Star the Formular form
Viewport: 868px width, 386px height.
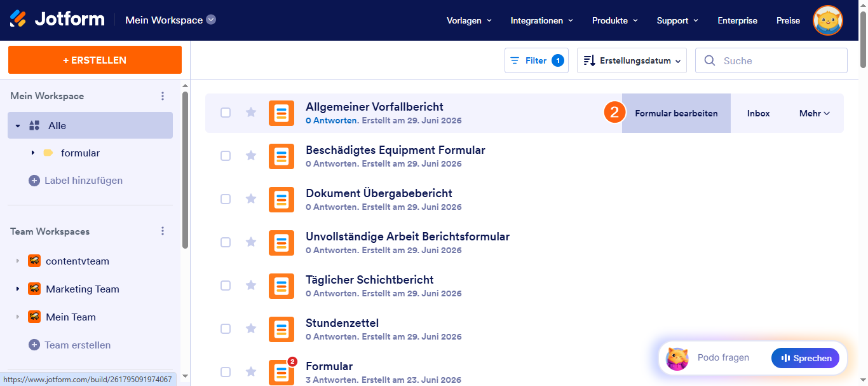(x=251, y=372)
